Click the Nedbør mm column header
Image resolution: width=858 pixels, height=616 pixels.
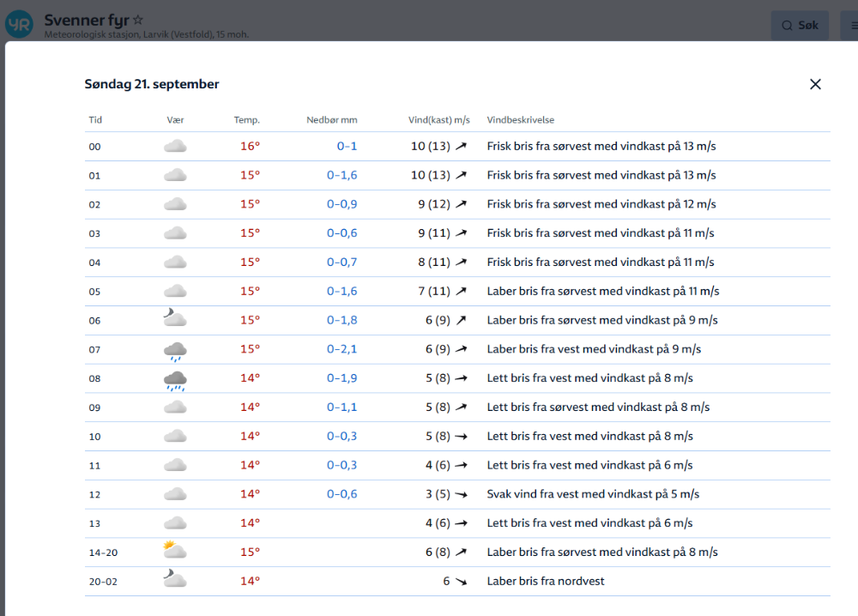click(331, 120)
